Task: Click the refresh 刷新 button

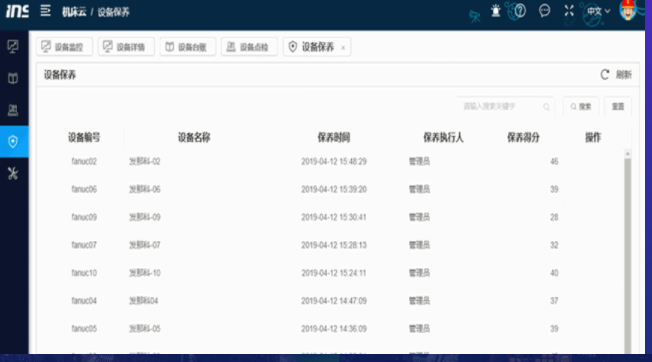Action: pyautogui.click(x=616, y=75)
